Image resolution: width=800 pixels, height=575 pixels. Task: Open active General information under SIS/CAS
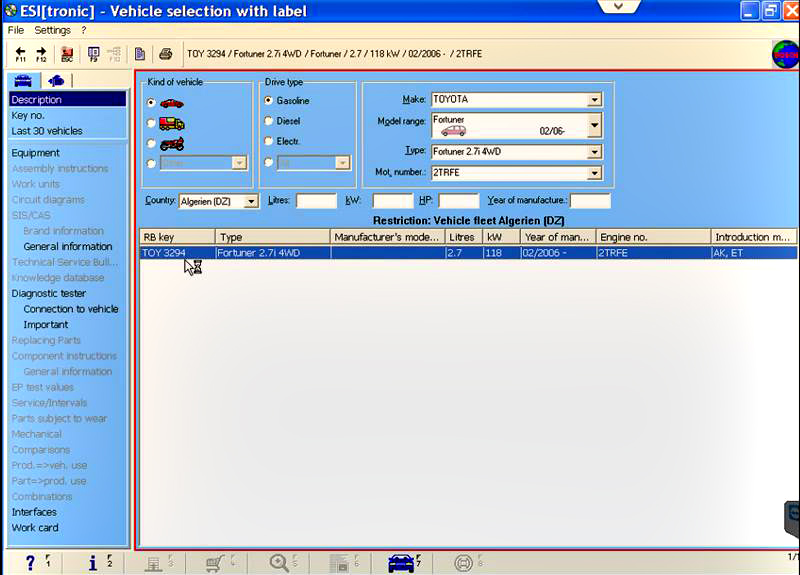coord(68,246)
